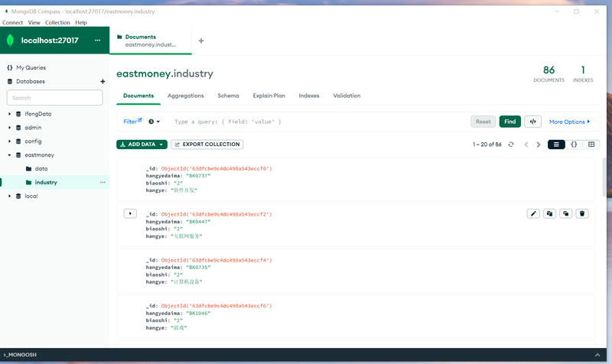
Task: Click the 86 DOCUMENTS count
Action: [x=549, y=73]
